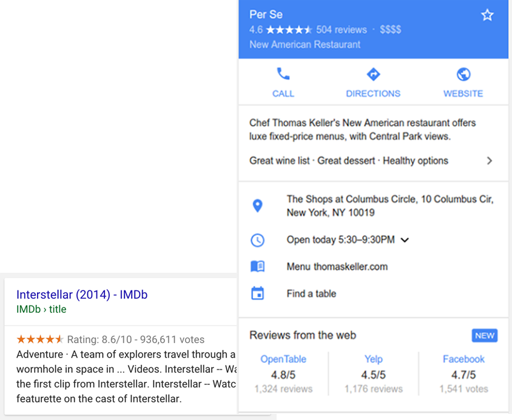The width and height of the screenshot is (512, 420).
Task: Visit Per Se's OpenTable reviews
Action: coord(283,359)
